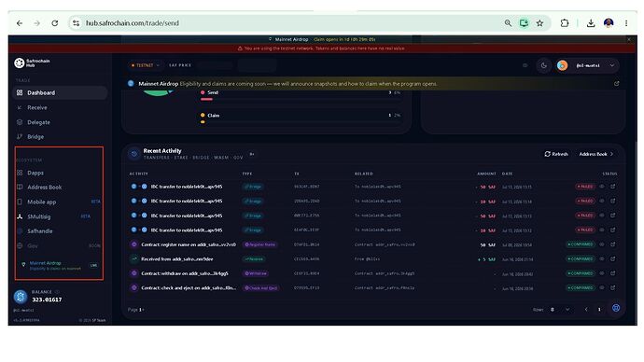Viewport: 644px width, 362px height.
Task: Sort by the ACTIVITY column header
Action: pos(138,174)
